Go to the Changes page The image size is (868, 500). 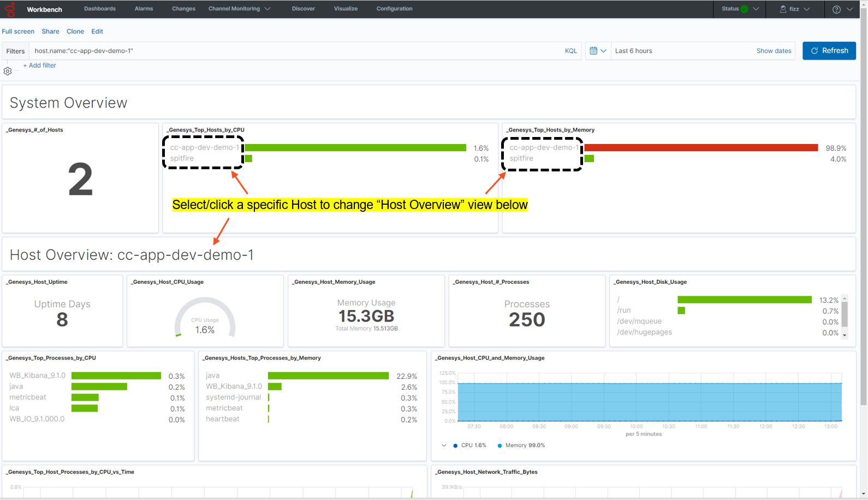183,9
